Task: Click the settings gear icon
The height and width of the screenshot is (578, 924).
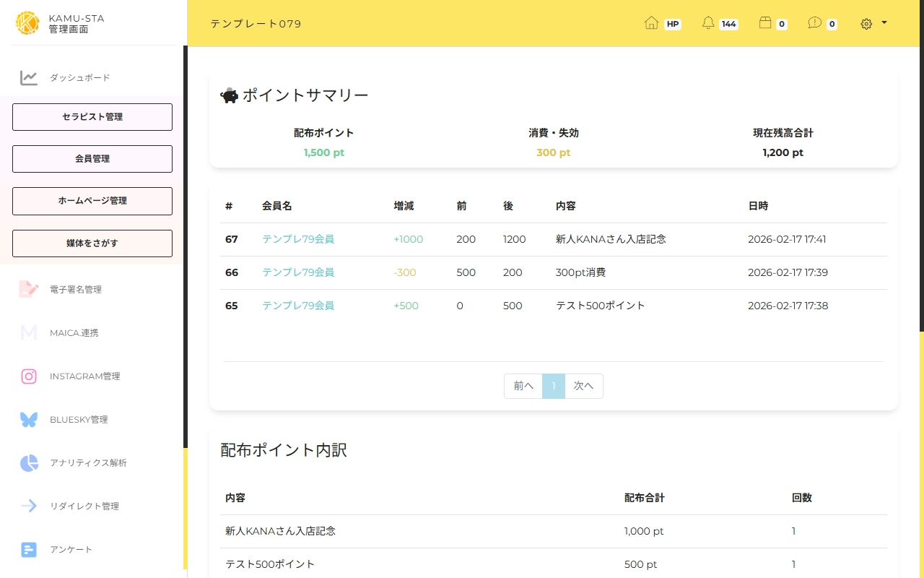Action: point(866,24)
